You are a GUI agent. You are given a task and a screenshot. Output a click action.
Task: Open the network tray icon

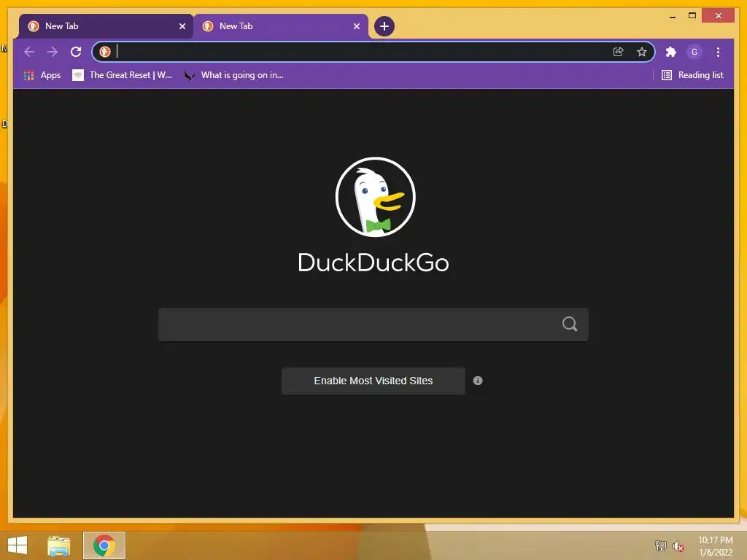[x=660, y=545]
